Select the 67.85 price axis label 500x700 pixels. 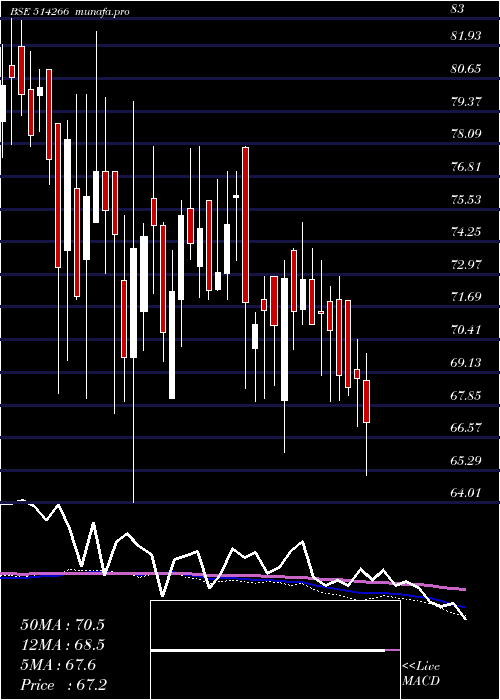coord(467,396)
